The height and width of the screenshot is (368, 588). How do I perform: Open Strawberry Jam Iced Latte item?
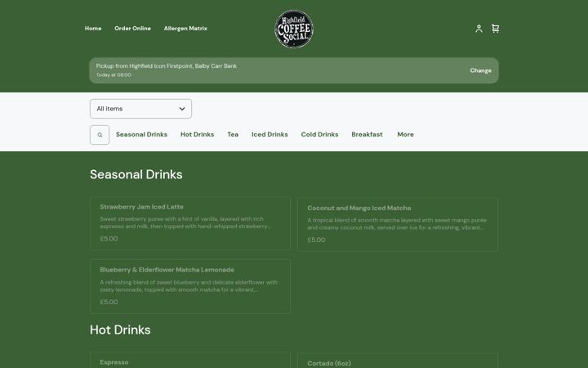(x=190, y=223)
